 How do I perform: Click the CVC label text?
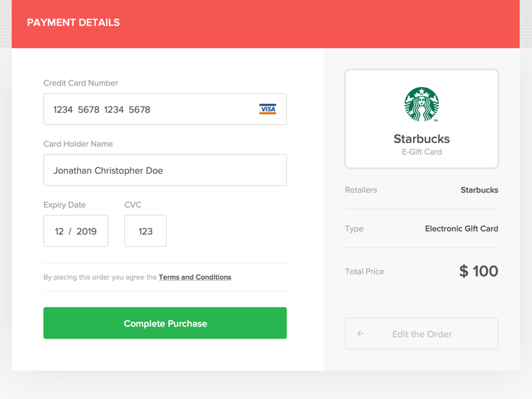click(x=133, y=205)
